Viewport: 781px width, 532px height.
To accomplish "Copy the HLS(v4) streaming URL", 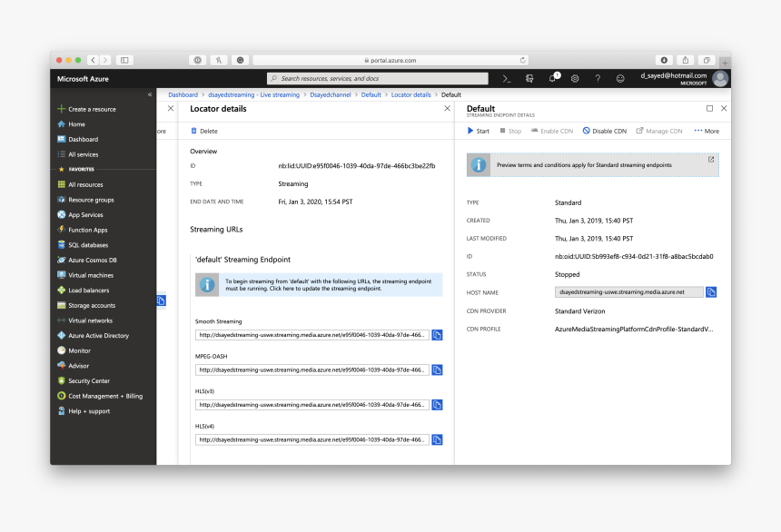I will click(x=437, y=439).
